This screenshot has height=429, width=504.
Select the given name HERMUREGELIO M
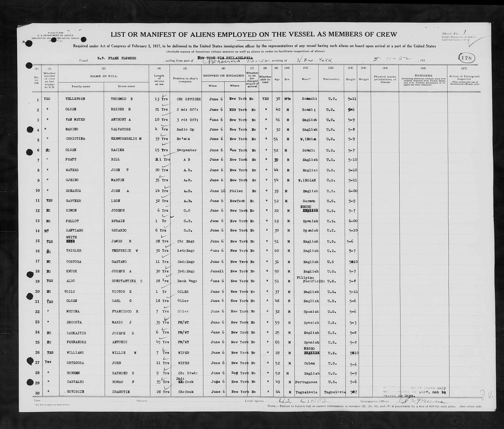point(126,139)
